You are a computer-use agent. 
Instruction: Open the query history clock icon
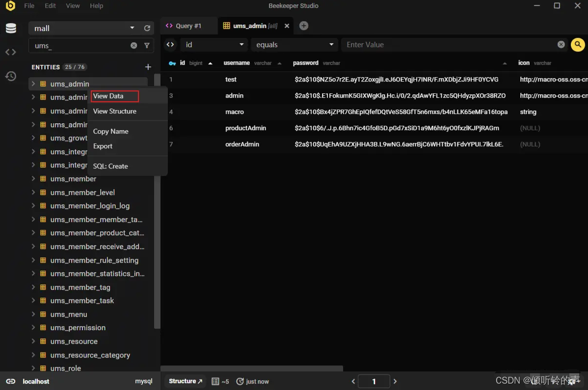[10, 76]
